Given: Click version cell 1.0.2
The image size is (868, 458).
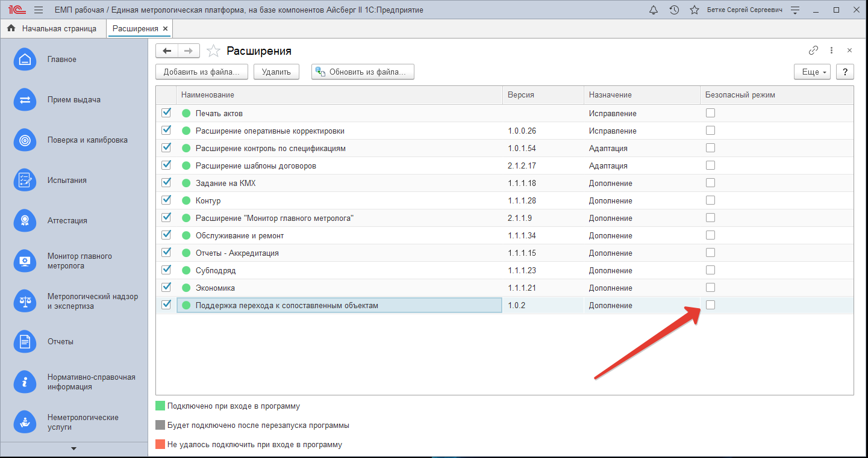Looking at the screenshot, I should pos(543,305).
